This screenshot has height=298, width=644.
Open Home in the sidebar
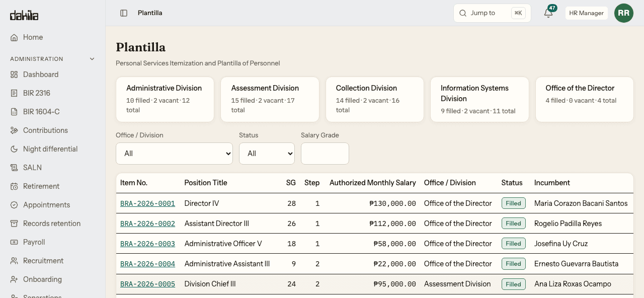tap(53, 37)
